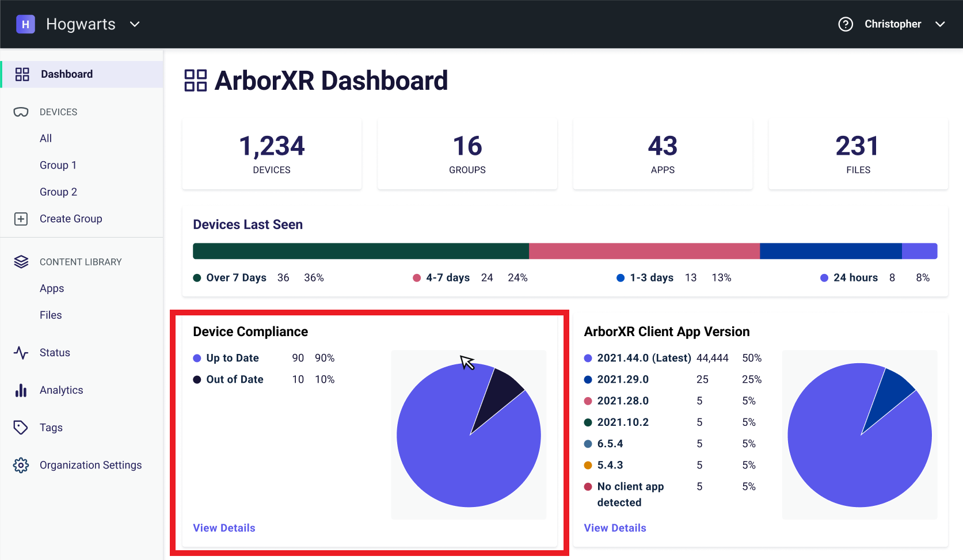
Task: Click 2021.29.0 version row
Action: 673,379
